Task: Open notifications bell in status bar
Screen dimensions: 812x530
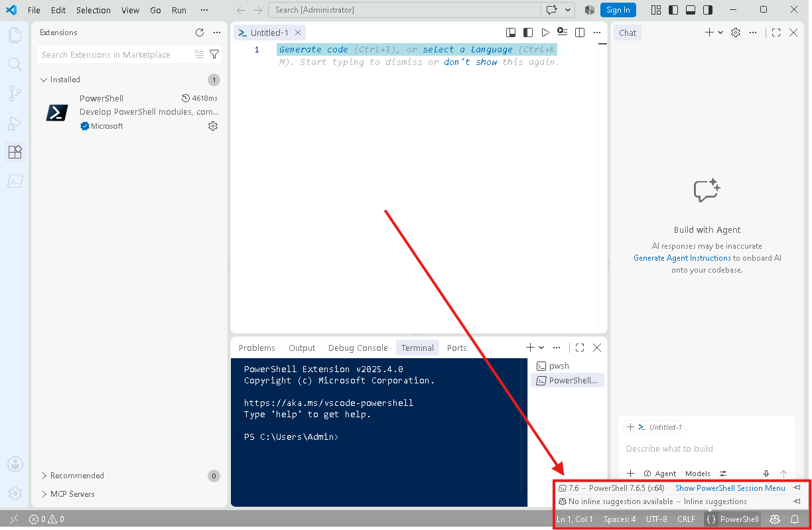Action: click(795, 519)
